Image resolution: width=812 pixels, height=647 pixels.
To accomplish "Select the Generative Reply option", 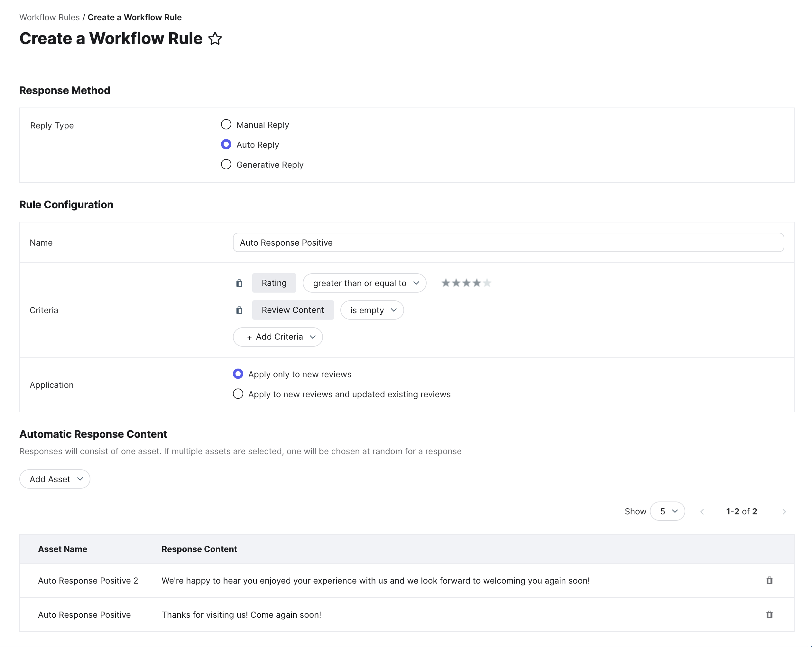I will click(226, 165).
